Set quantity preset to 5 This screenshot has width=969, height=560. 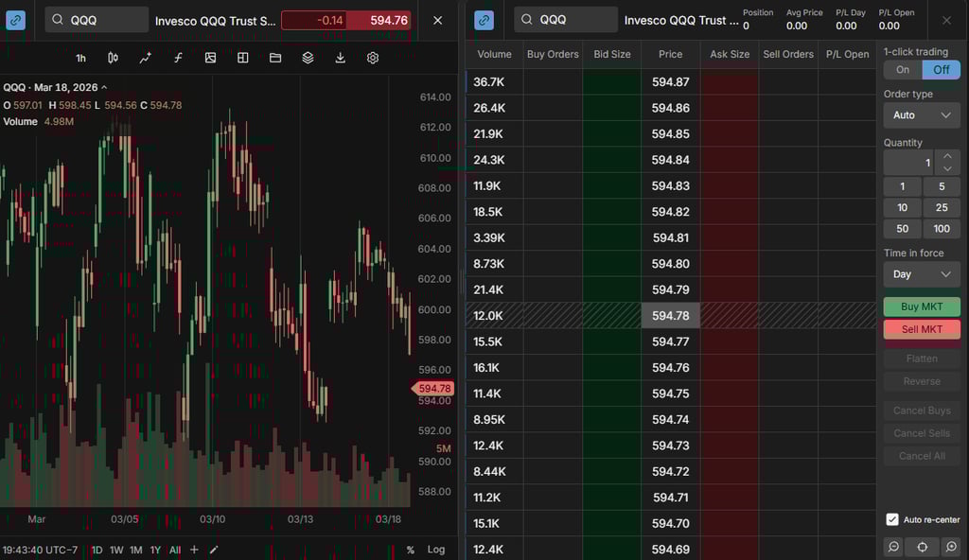click(x=942, y=186)
